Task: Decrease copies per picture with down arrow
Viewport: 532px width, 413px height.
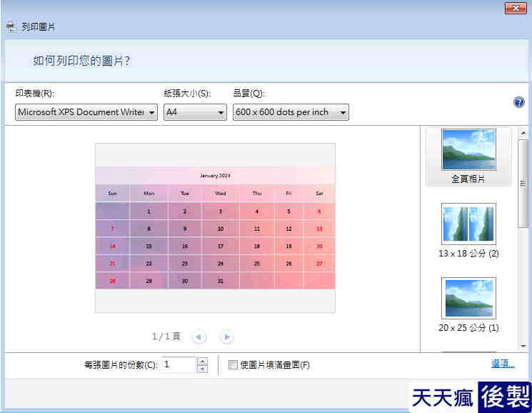Action: 202,369
